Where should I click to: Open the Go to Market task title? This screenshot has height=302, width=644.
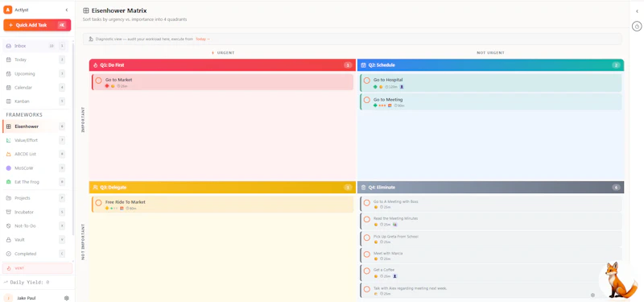118,80
